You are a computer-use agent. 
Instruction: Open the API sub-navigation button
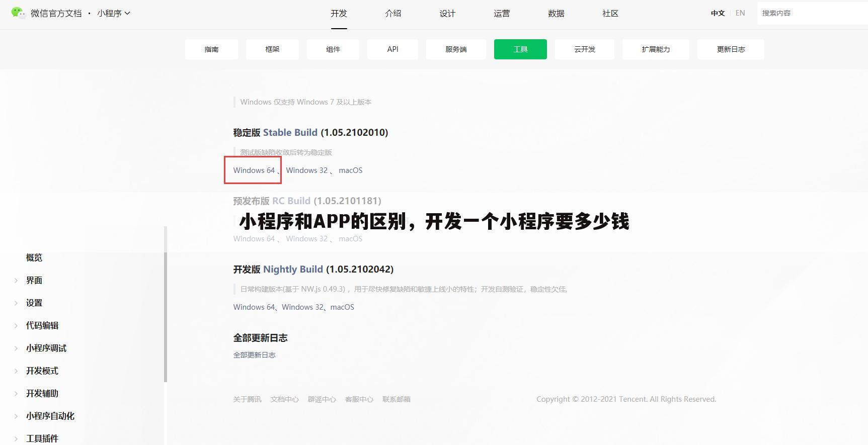point(392,49)
